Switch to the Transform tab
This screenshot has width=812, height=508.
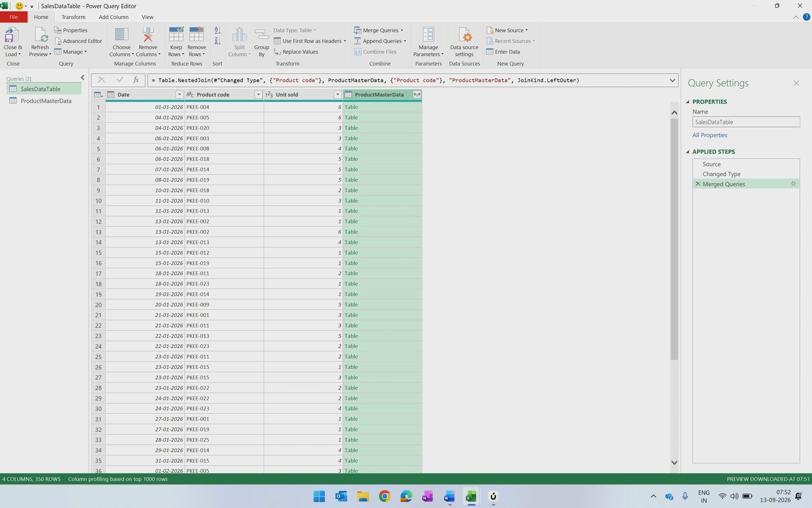pos(74,17)
